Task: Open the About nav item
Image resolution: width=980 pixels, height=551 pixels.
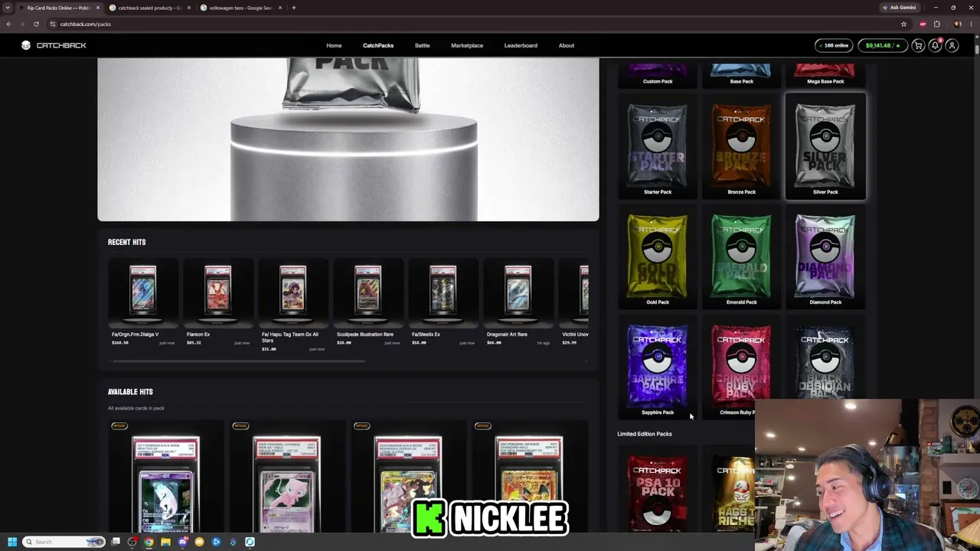Action: (x=567, y=45)
